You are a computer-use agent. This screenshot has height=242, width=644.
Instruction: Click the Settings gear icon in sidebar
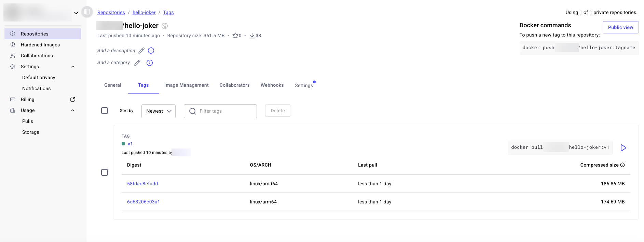[13, 67]
